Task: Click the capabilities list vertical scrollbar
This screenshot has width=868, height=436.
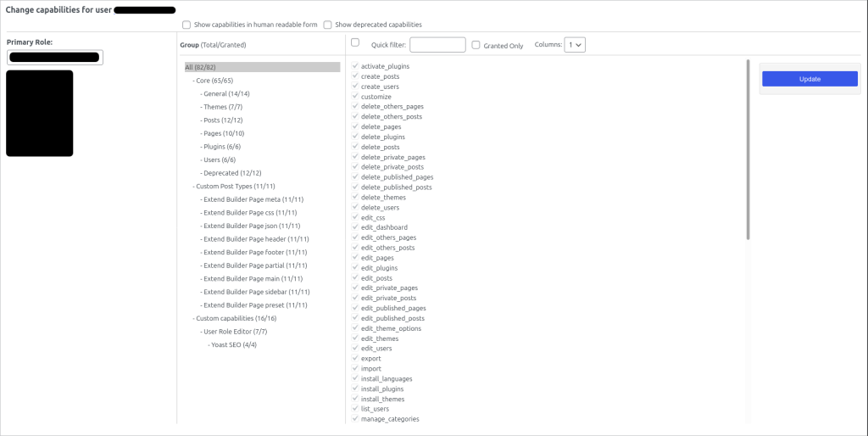Action: [x=748, y=148]
